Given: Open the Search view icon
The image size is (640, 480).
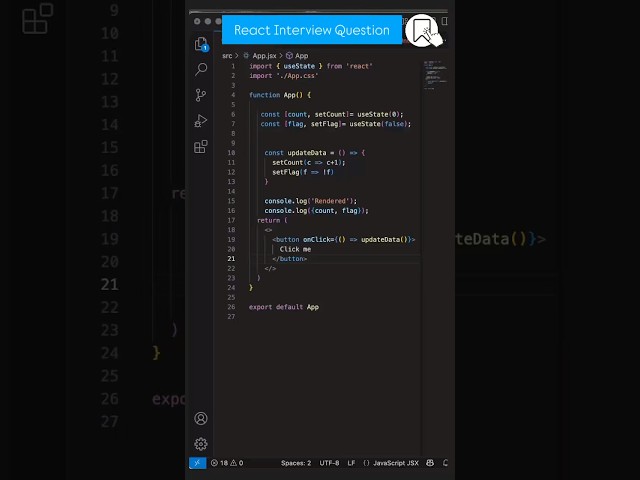Looking at the screenshot, I should (x=201, y=69).
